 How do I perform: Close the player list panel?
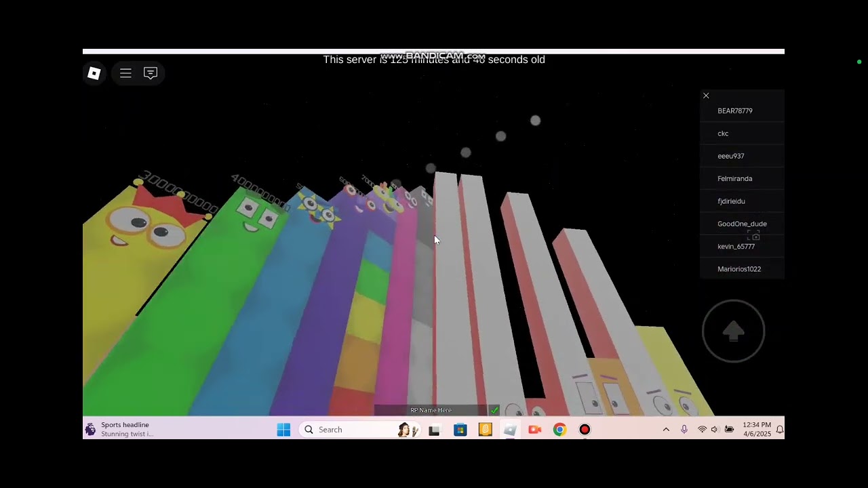pos(706,96)
